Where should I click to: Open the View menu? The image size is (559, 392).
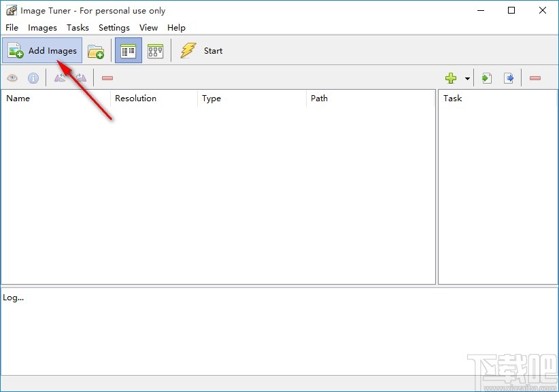tap(149, 28)
